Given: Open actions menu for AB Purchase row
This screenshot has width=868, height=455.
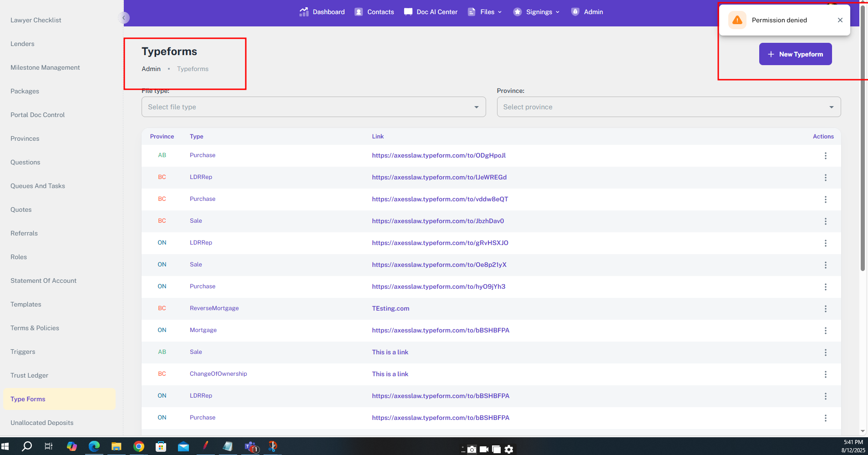Looking at the screenshot, I should coord(825,156).
